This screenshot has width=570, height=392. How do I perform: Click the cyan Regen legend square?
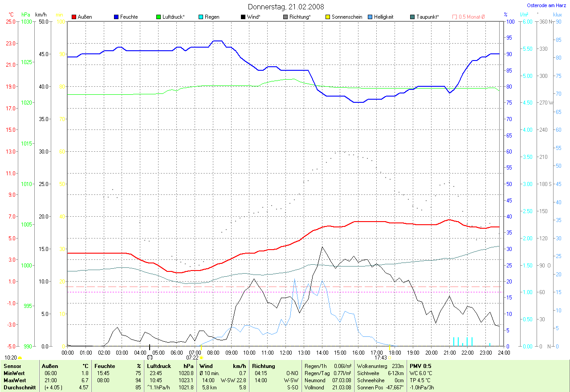201,17
